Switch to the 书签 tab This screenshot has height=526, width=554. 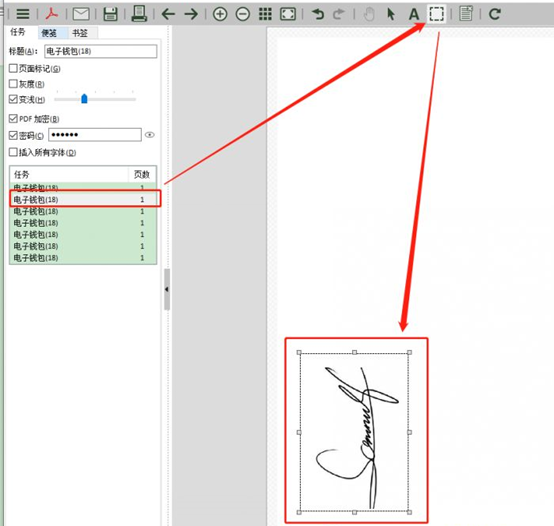pyautogui.click(x=80, y=33)
